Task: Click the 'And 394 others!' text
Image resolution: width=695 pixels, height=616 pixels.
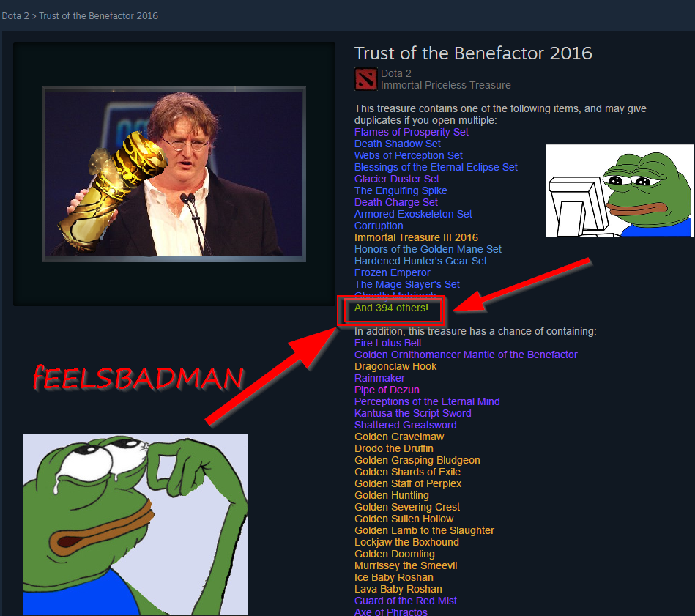Action: point(391,308)
